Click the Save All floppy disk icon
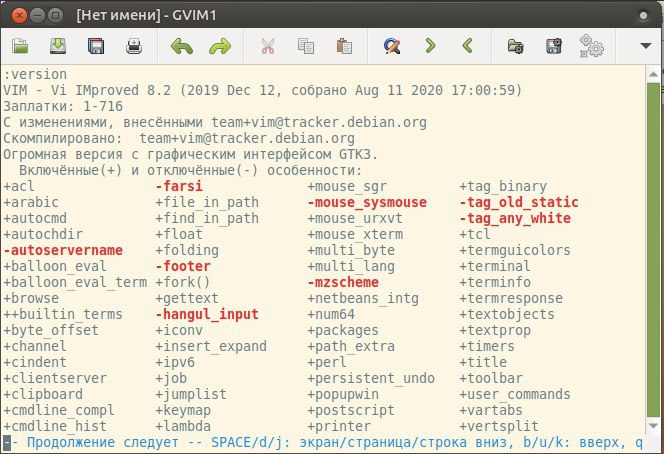The width and height of the screenshot is (664, 454). click(96, 46)
